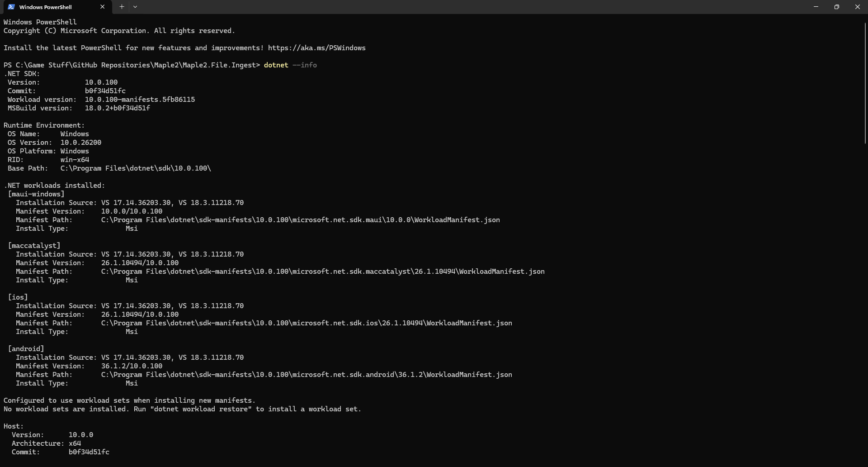868x467 pixels.
Task: Click the typed 'dotnet' command word
Action: click(276, 65)
